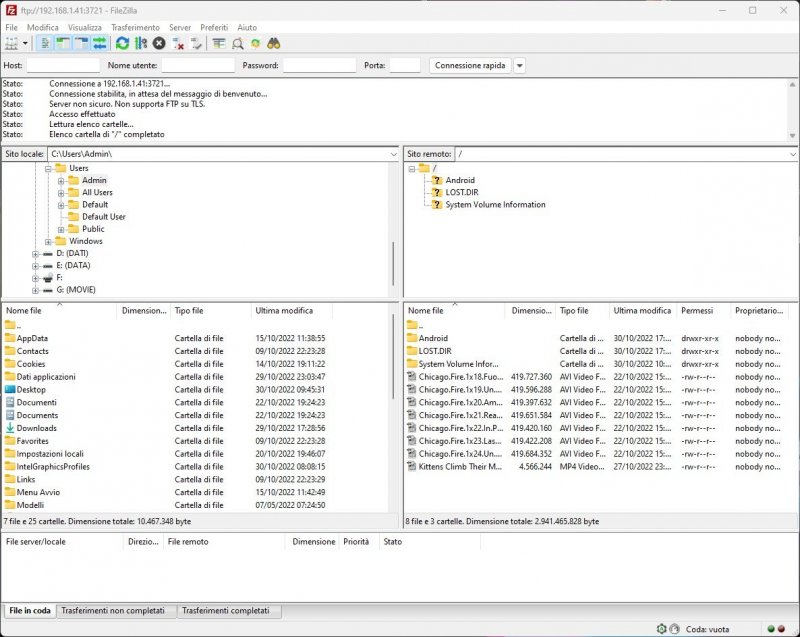This screenshot has width=800, height=637.
Task: Toggle the local directory tree view
Action: (x=64, y=44)
